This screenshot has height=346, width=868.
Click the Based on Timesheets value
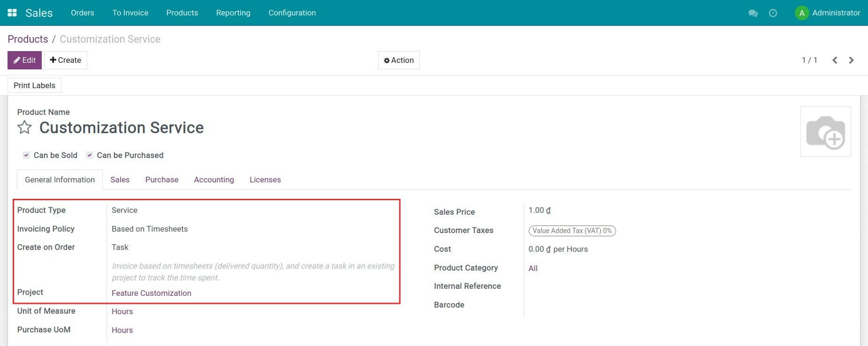150,229
